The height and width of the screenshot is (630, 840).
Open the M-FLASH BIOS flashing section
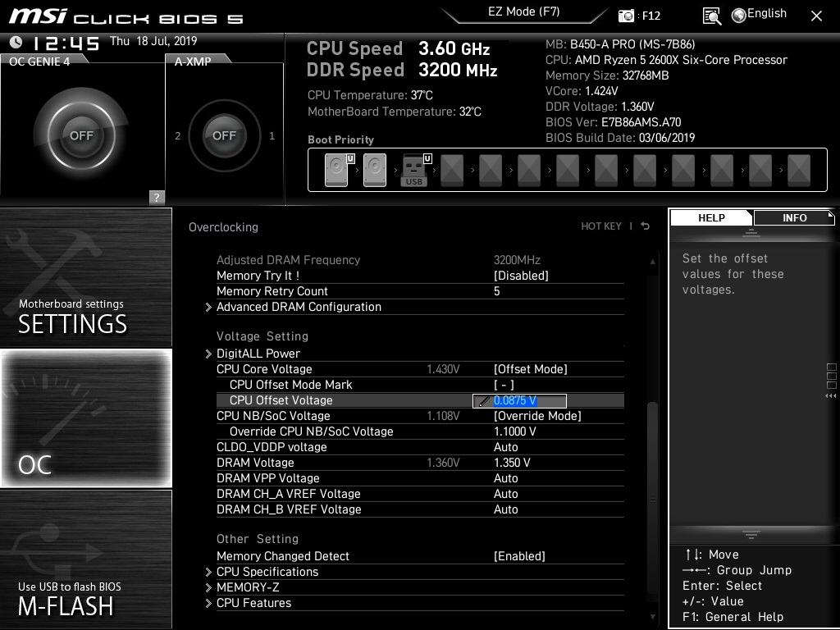point(85,559)
